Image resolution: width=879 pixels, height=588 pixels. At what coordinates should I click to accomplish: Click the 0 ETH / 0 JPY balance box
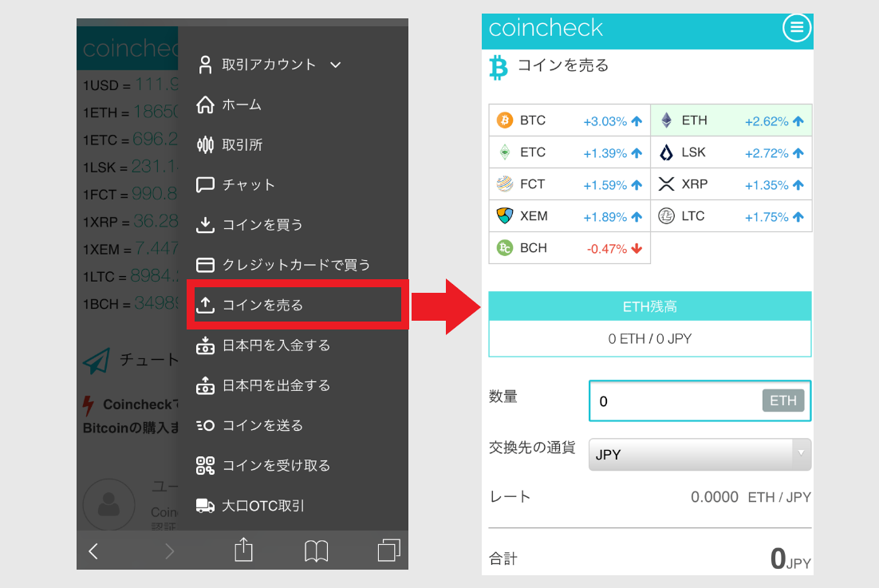click(x=650, y=338)
